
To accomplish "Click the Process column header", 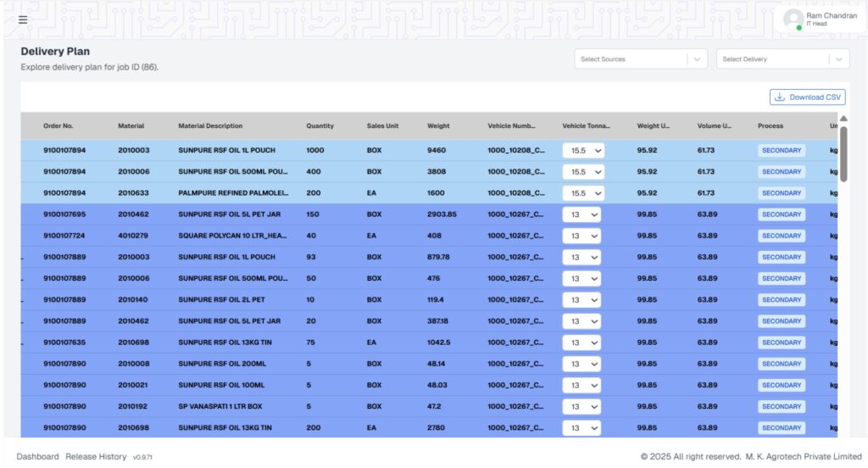I will [770, 125].
